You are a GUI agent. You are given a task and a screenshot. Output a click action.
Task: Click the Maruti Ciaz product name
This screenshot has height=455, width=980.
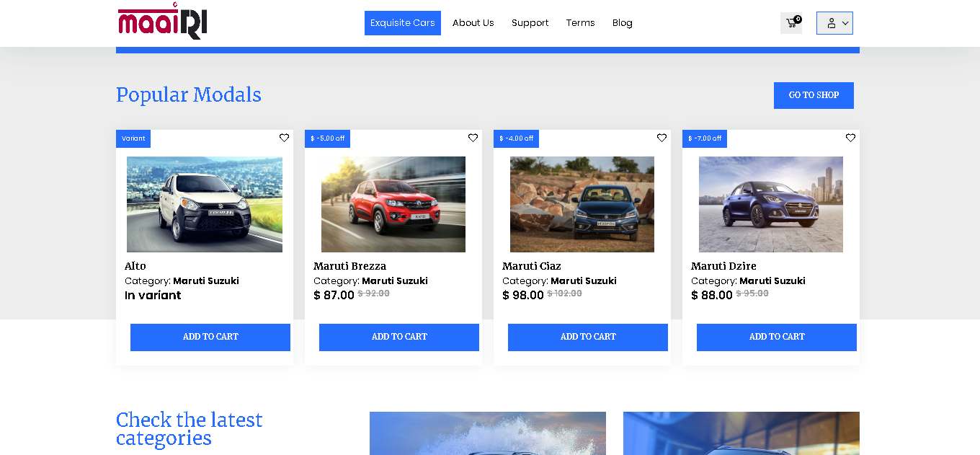click(x=532, y=266)
